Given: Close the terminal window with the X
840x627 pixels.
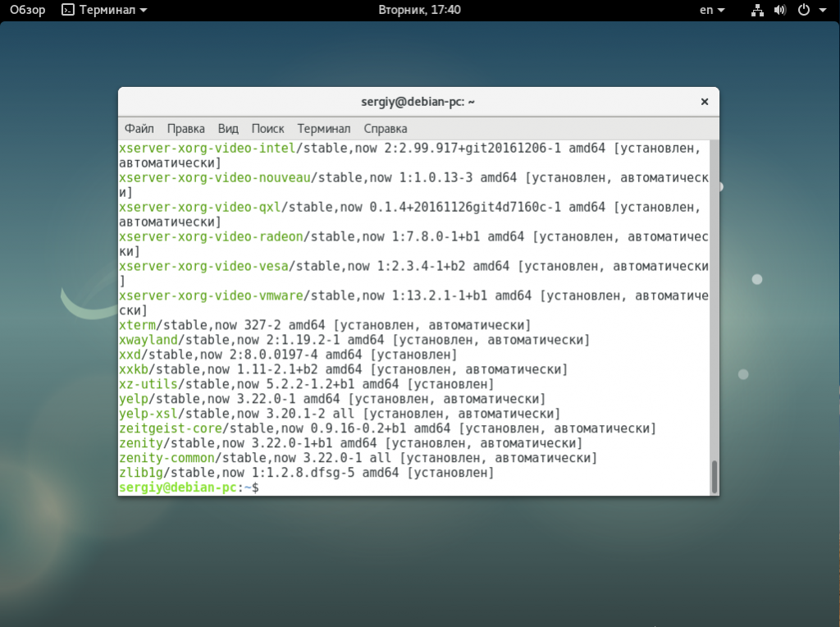Looking at the screenshot, I should [x=704, y=102].
